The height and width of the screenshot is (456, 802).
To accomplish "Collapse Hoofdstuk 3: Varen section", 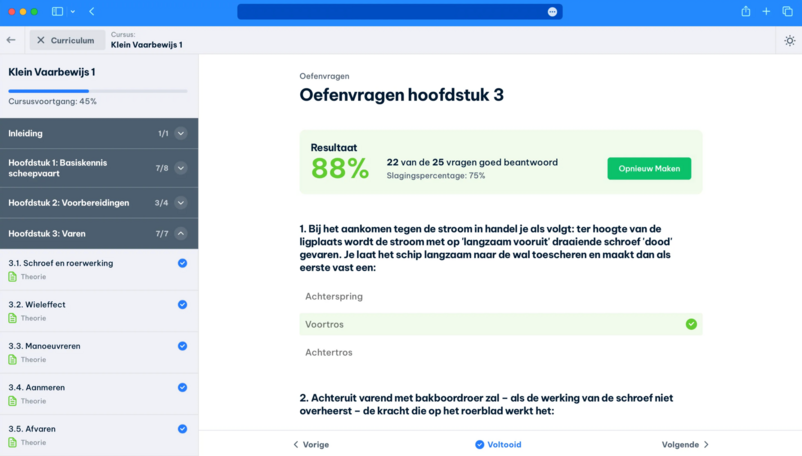I will pyautogui.click(x=180, y=233).
